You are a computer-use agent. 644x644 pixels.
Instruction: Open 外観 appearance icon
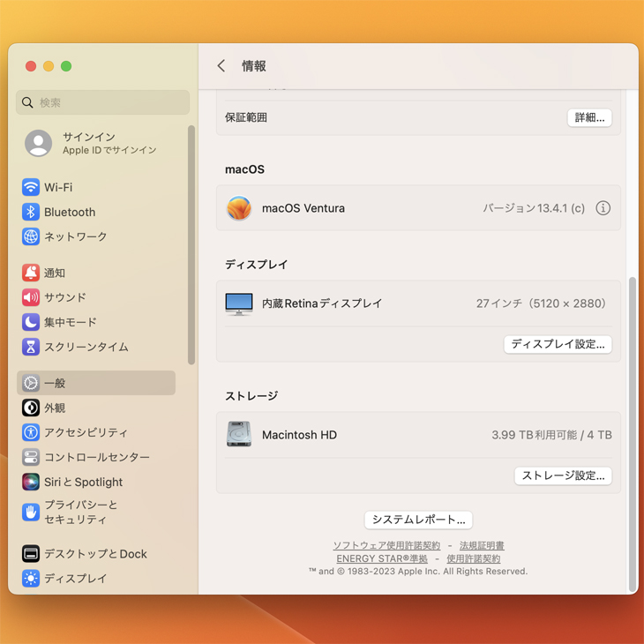[x=31, y=408]
